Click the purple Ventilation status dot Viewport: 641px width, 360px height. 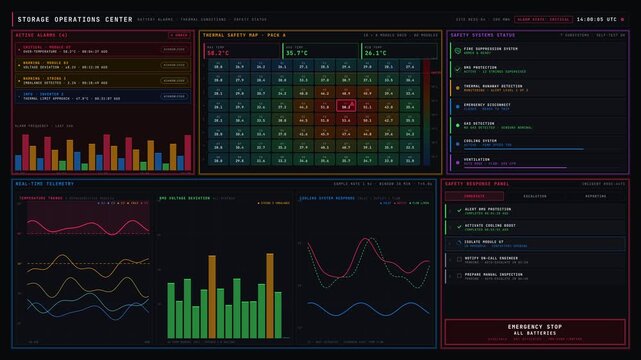(x=458, y=163)
